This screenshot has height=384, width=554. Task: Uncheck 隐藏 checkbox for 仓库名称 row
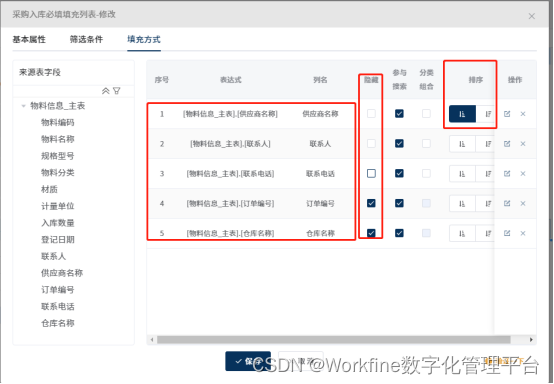[371, 233]
